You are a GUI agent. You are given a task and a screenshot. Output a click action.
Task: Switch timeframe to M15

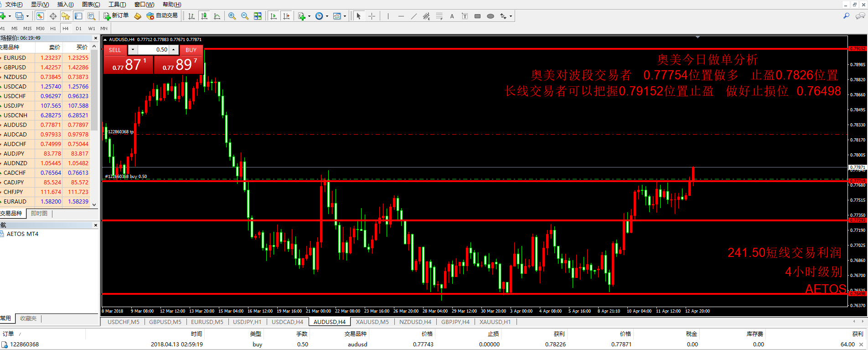click(27, 28)
